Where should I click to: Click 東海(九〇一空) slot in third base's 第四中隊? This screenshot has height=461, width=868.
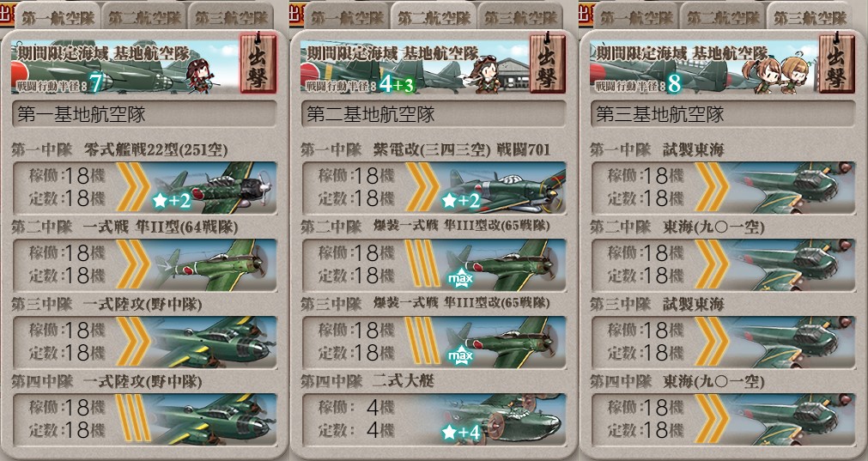723,419
